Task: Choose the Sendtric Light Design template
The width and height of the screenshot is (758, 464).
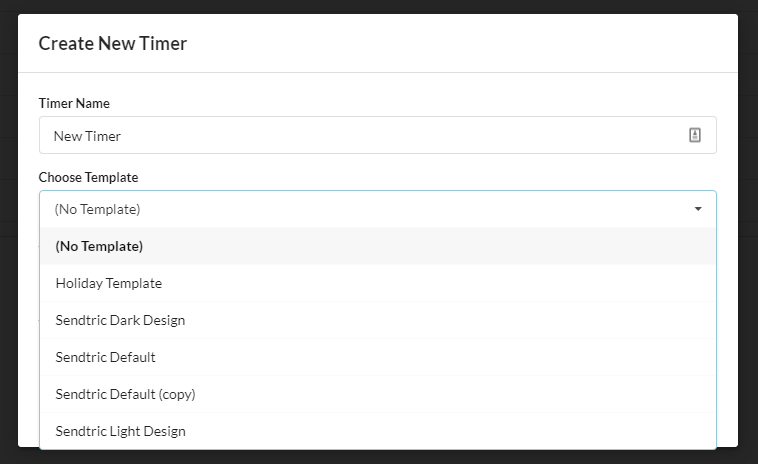Action: pos(120,431)
